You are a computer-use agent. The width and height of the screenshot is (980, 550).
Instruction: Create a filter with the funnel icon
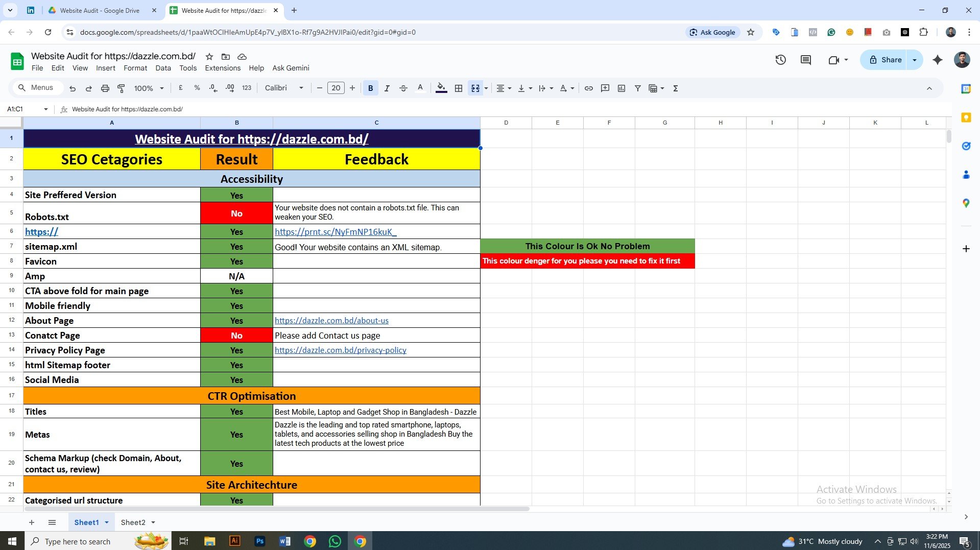click(637, 88)
